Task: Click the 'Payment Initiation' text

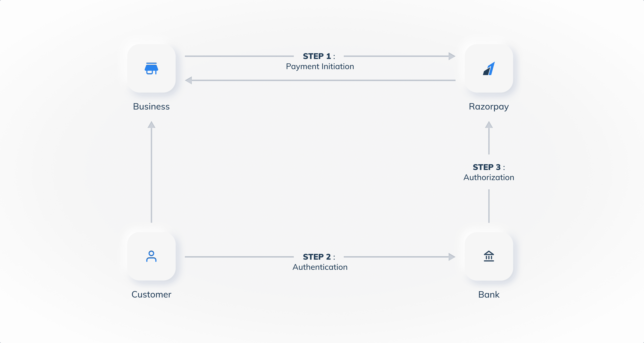Action: (x=320, y=67)
